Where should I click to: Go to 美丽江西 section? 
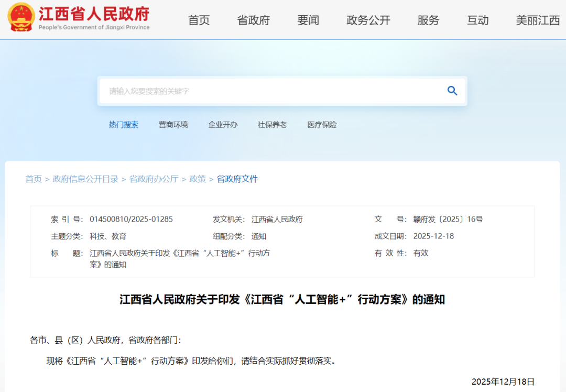[x=536, y=20]
